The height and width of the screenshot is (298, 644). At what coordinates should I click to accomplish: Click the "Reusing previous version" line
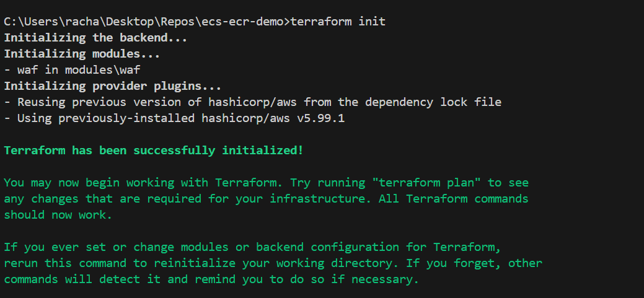point(253,102)
